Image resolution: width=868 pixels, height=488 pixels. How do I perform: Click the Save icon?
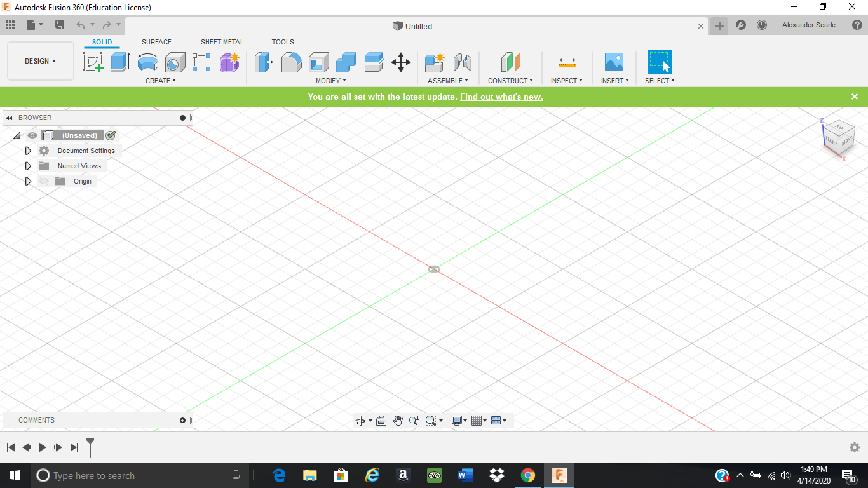pyautogui.click(x=60, y=25)
